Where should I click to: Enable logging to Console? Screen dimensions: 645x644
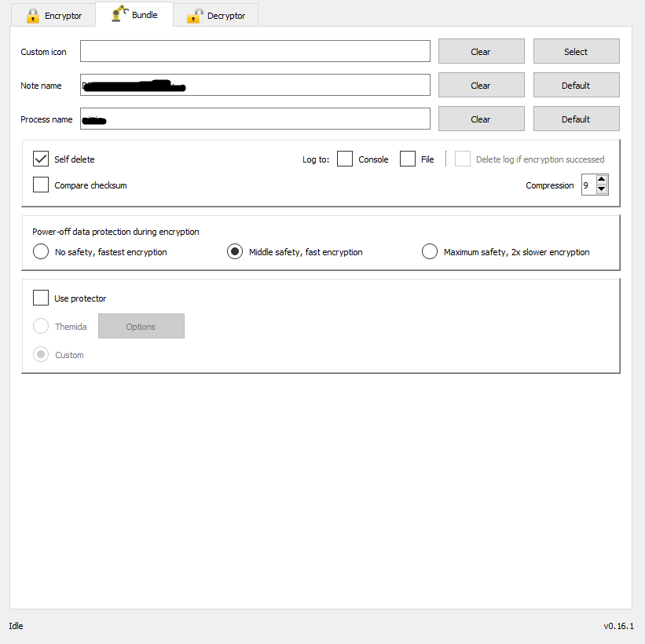(x=345, y=159)
